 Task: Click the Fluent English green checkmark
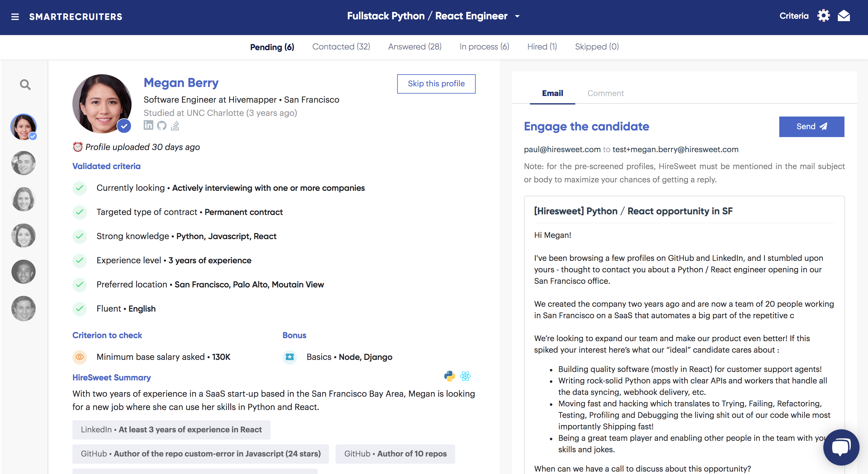(x=80, y=309)
